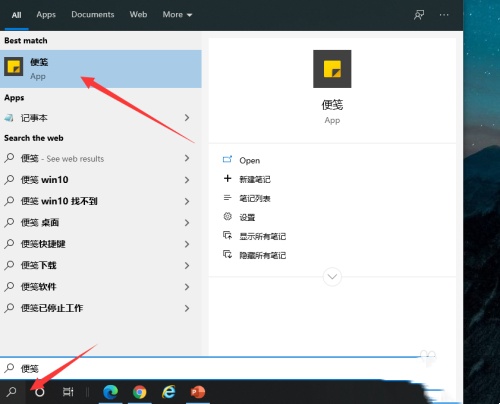Click the yellow sticky note icon in best match
The height and width of the screenshot is (404, 500).
[14, 67]
